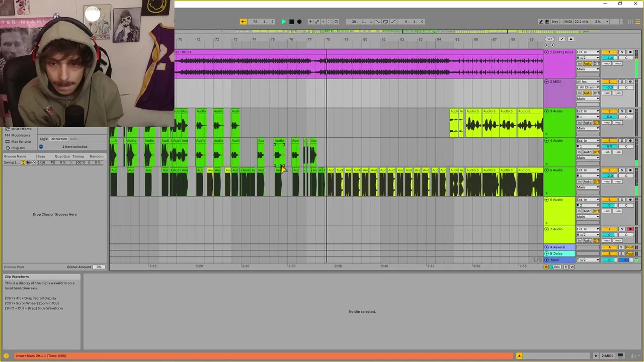Set track 2 monitor to Off
This screenshot has width=644, height=362.
(596, 93)
